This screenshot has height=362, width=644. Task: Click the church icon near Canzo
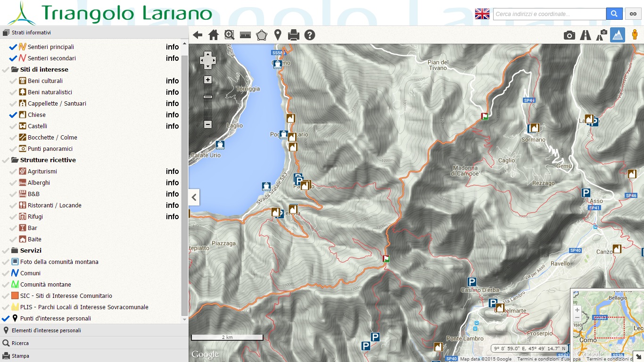(x=617, y=248)
